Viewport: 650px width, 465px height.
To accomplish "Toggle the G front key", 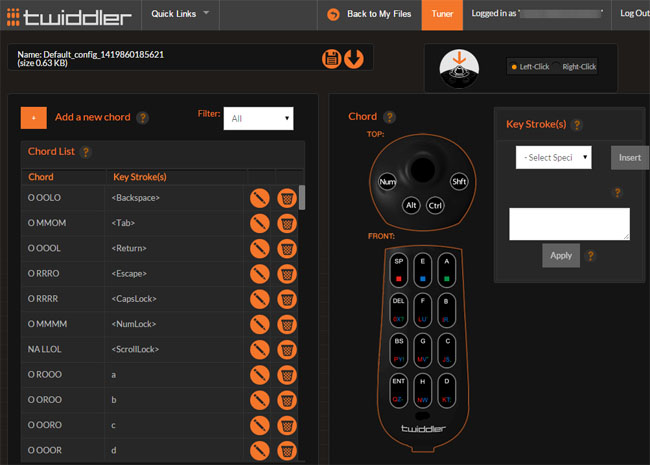I will pyautogui.click(x=422, y=350).
